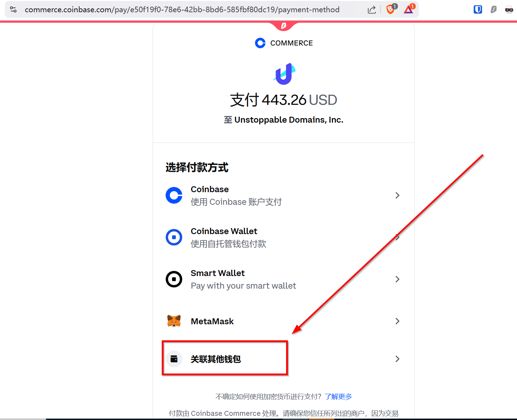Click the blue Coinbase Commerce logo icon
Screen dimensions: 517x420
tap(260, 43)
